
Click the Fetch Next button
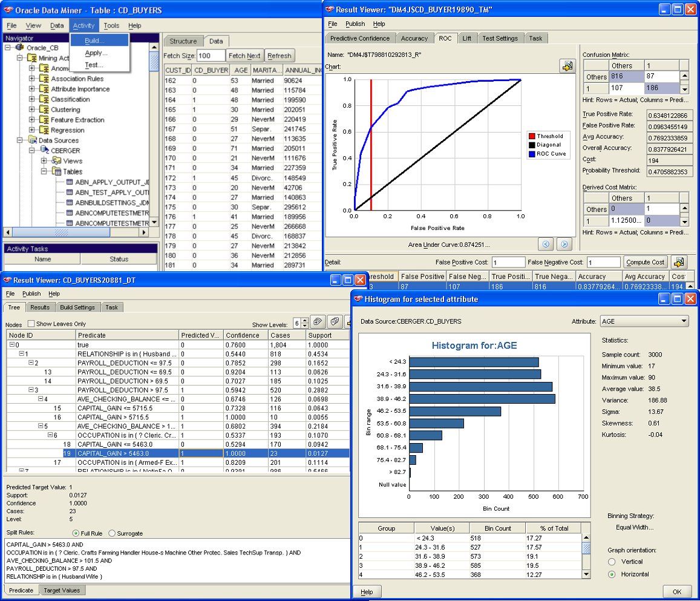245,56
